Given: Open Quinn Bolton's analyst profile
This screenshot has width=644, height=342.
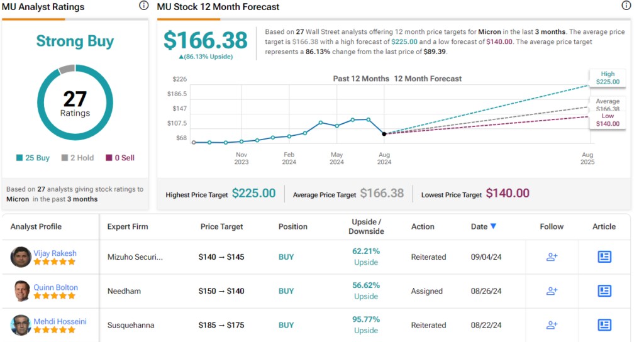Looking at the screenshot, I should pos(57,287).
